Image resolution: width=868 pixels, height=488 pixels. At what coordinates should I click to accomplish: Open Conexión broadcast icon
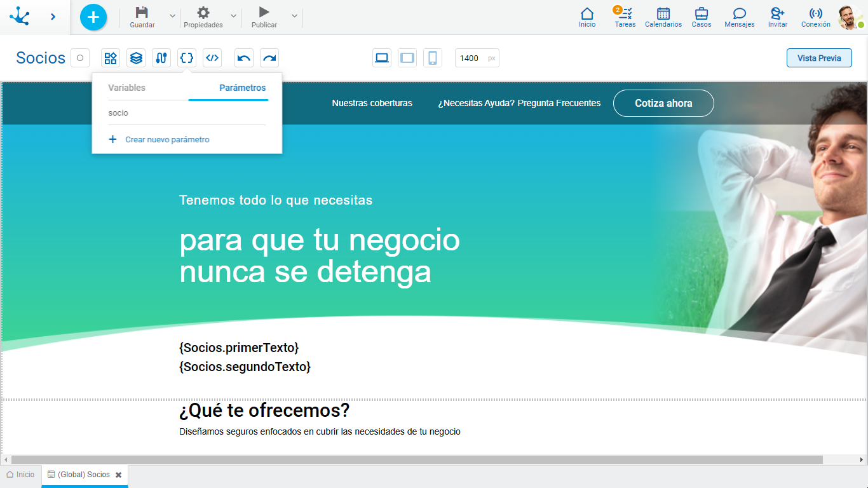pos(816,13)
